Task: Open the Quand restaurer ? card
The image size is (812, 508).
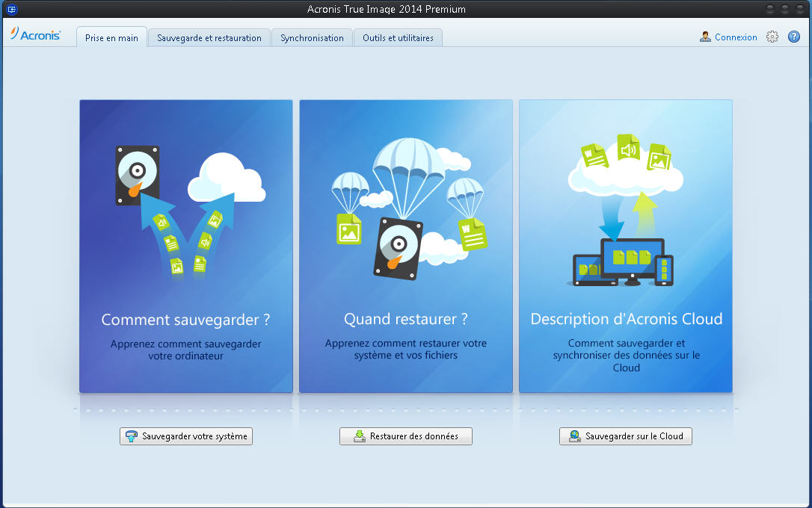Action: (406, 247)
